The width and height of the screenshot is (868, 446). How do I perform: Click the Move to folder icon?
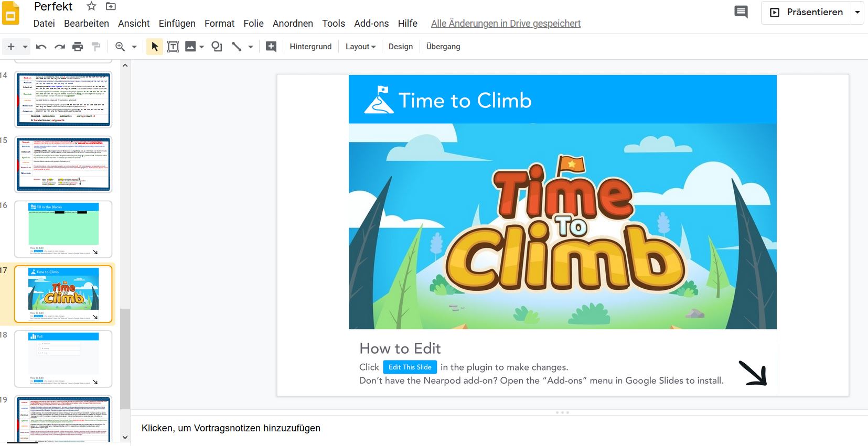tap(111, 6)
